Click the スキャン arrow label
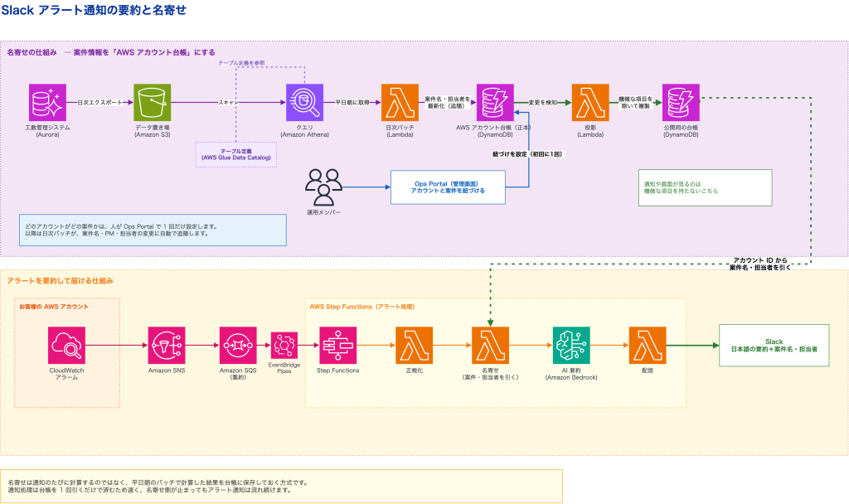Viewport: 849px width, 504px height. pyautogui.click(x=228, y=102)
